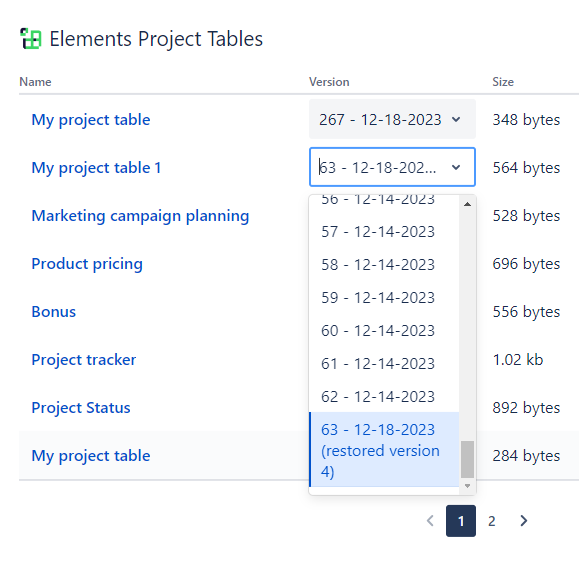The image size is (579, 566).
Task: Collapse the open 63 - 12-18-202... version dropdown
Action: (x=456, y=167)
